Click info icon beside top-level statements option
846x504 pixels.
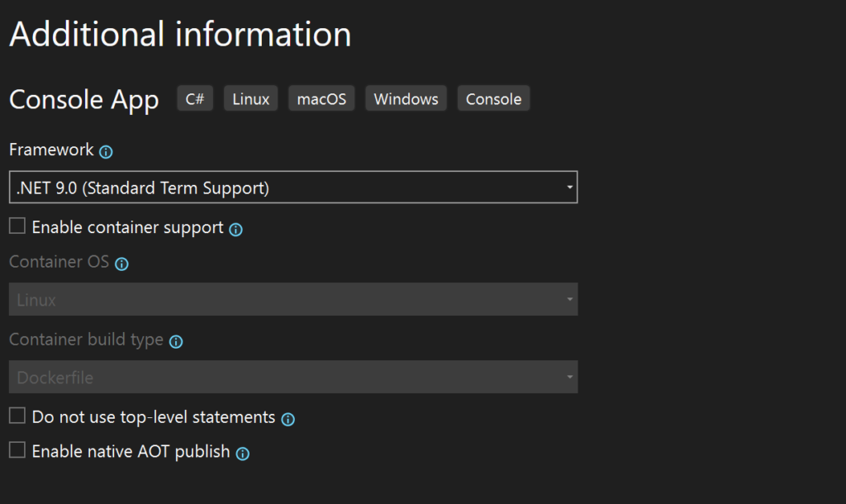tap(288, 420)
